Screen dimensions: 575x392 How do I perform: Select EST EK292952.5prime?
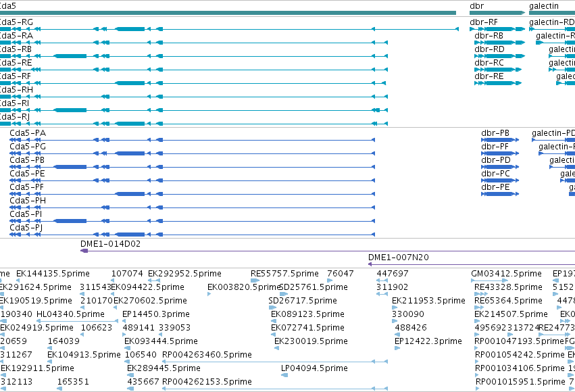(x=185, y=274)
